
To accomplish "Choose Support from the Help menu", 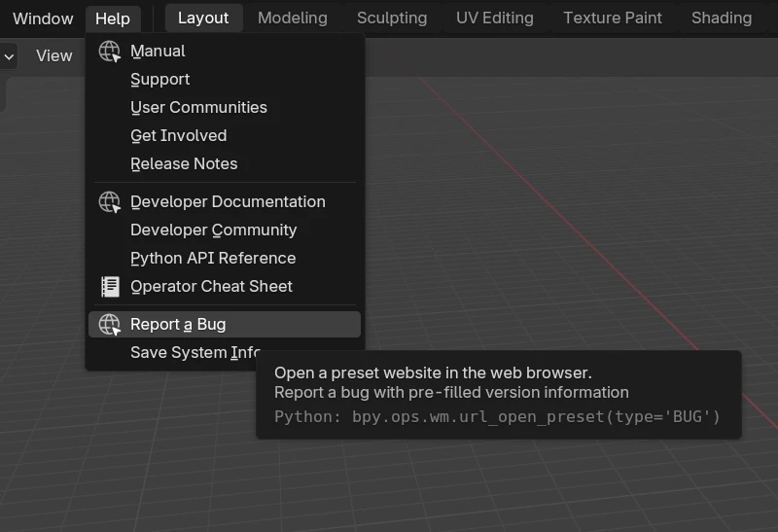I will point(225,80).
